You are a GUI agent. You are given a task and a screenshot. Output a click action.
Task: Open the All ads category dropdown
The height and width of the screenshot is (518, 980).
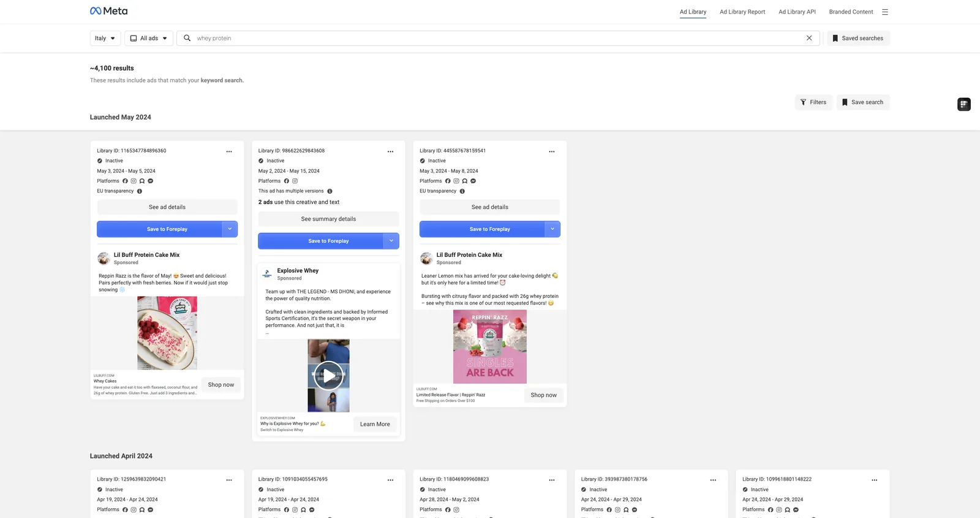149,38
